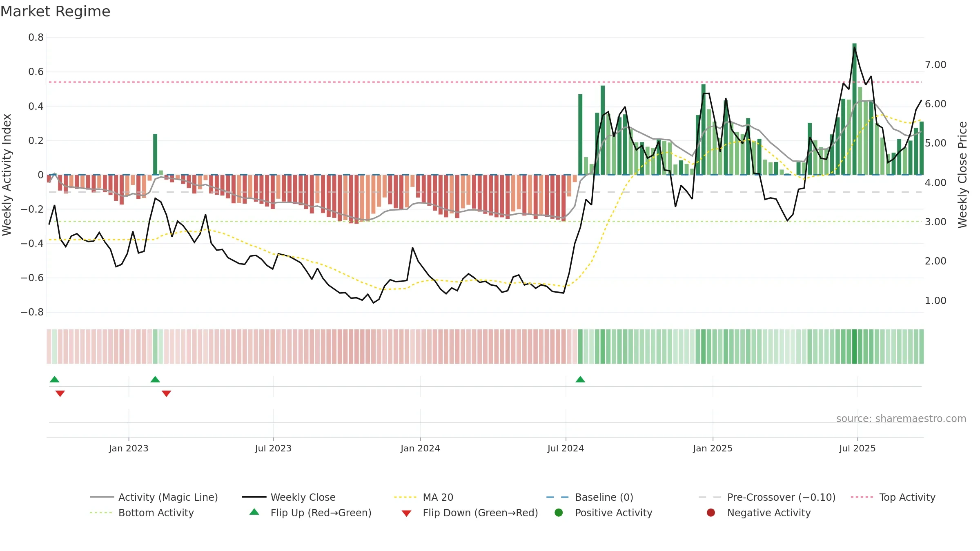Toggle the Activity (Magic Line) legend entry
This screenshot has width=980, height=551.
[154, 497]
